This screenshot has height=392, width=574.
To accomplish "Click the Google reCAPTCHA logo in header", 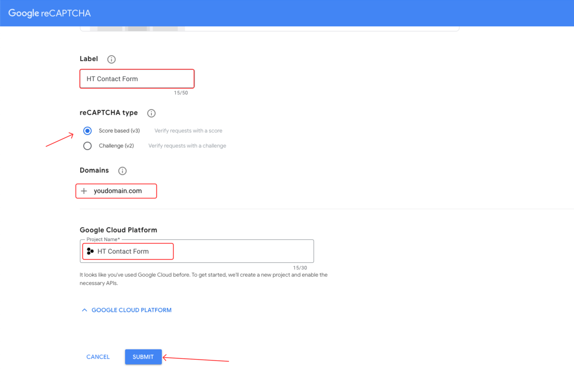I will point(49,13).
